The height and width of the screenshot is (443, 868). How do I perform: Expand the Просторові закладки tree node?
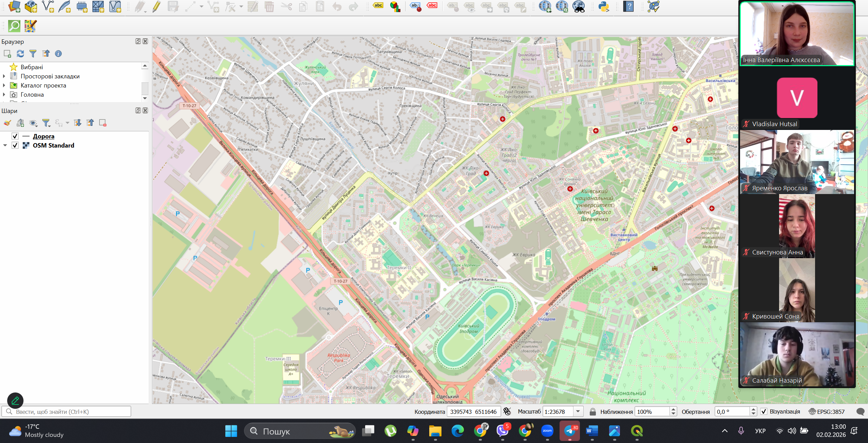[4, 76]
